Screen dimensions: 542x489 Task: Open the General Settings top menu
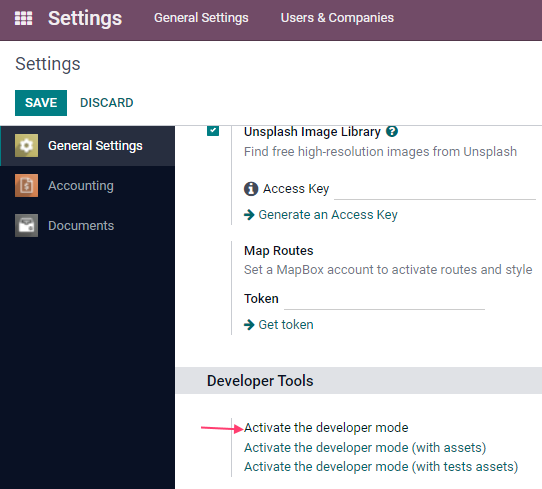click(201, 18)
